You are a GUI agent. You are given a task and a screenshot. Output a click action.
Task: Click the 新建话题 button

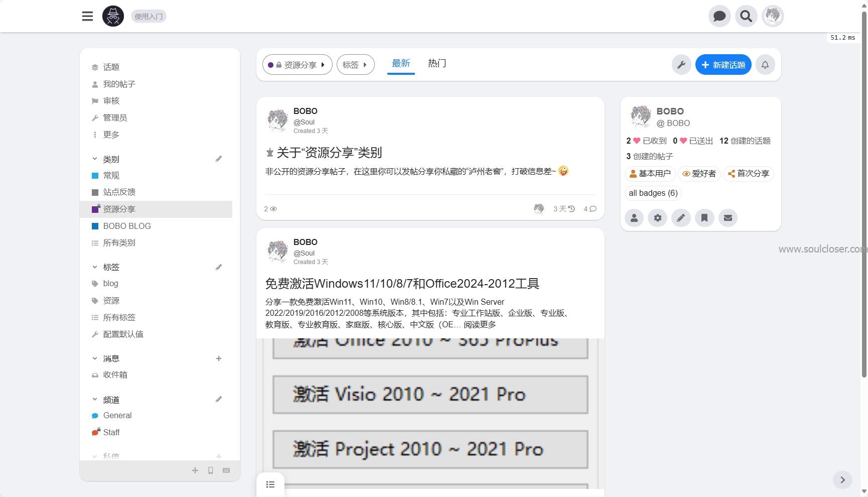click(x=723, y=65)
